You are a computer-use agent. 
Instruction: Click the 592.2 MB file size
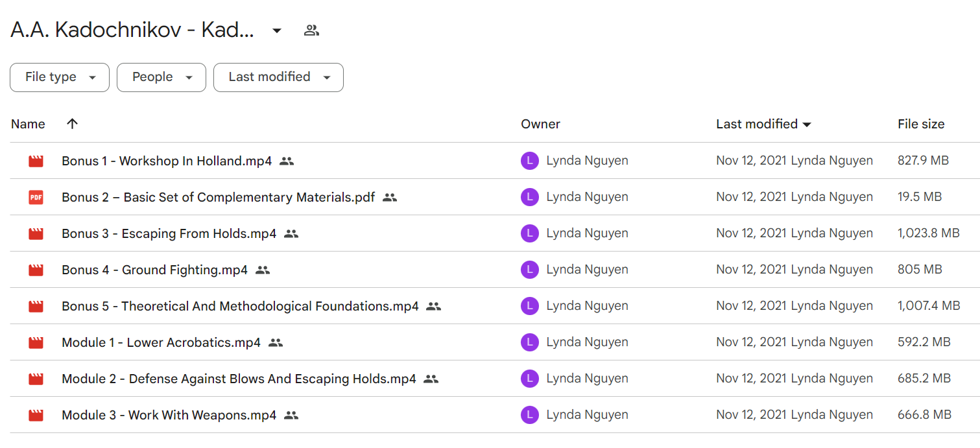point(924,342)
